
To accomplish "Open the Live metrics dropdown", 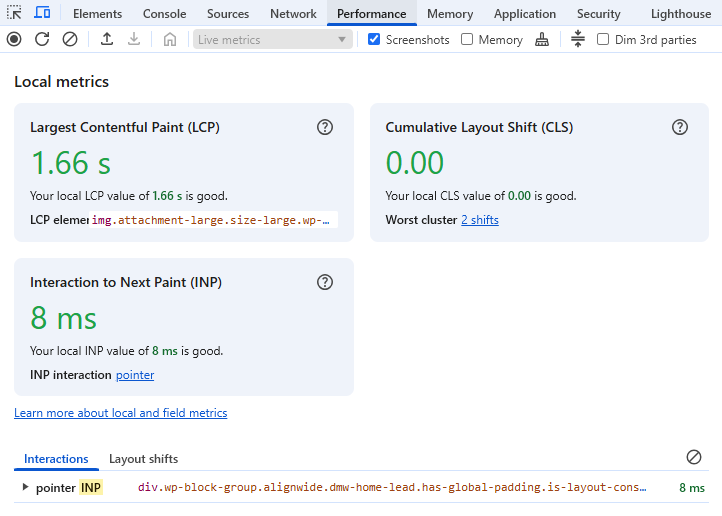I will [x=273, y=40].
